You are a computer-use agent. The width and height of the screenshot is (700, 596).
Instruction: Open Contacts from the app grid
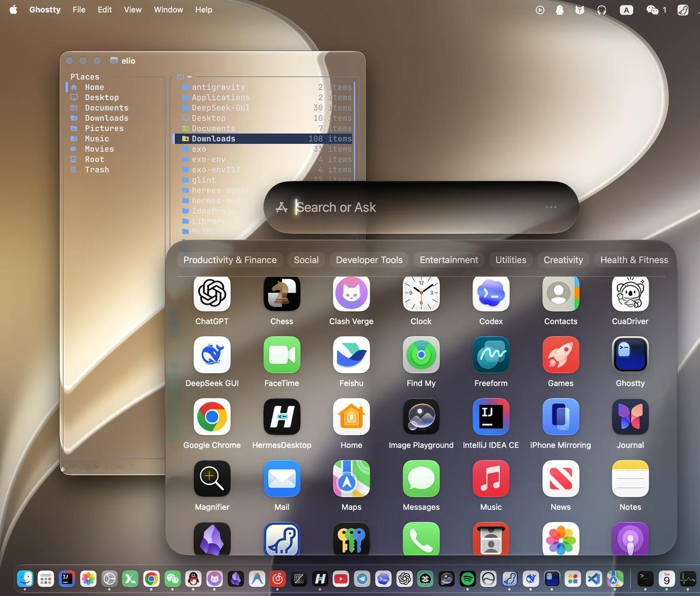[x=561, y=293]
